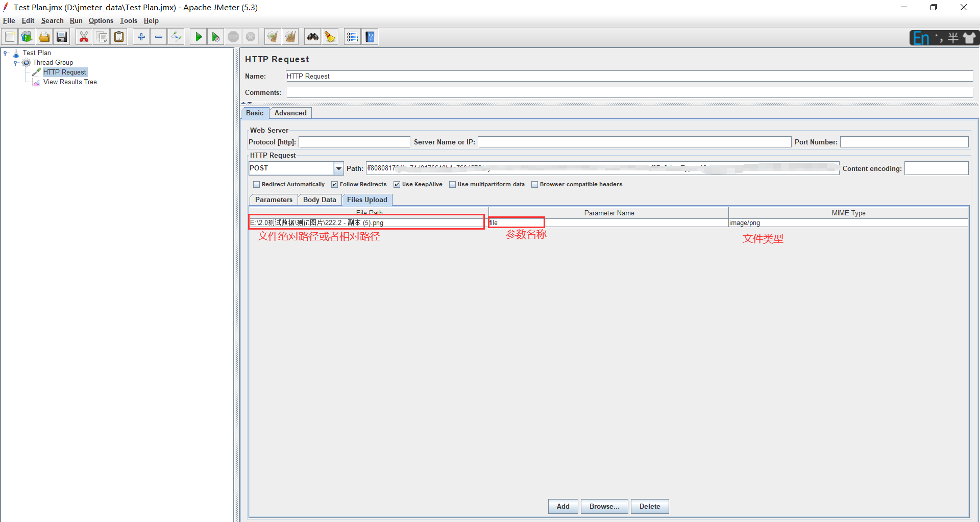Collapse the Thread Group tree node
This screenshot has height=522, width=980.
coord(15,63)
